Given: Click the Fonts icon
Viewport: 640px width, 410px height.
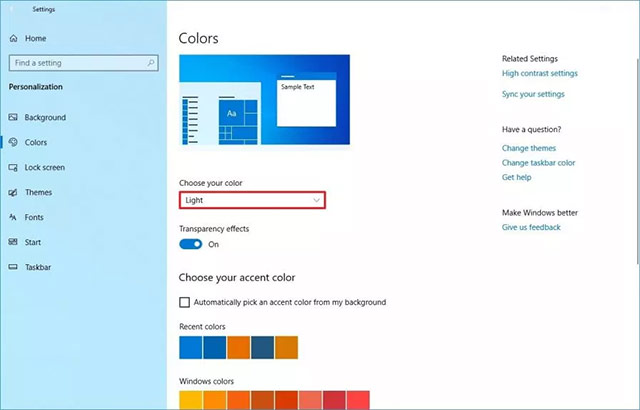Looking at the screenshot, I should [13, 217].
